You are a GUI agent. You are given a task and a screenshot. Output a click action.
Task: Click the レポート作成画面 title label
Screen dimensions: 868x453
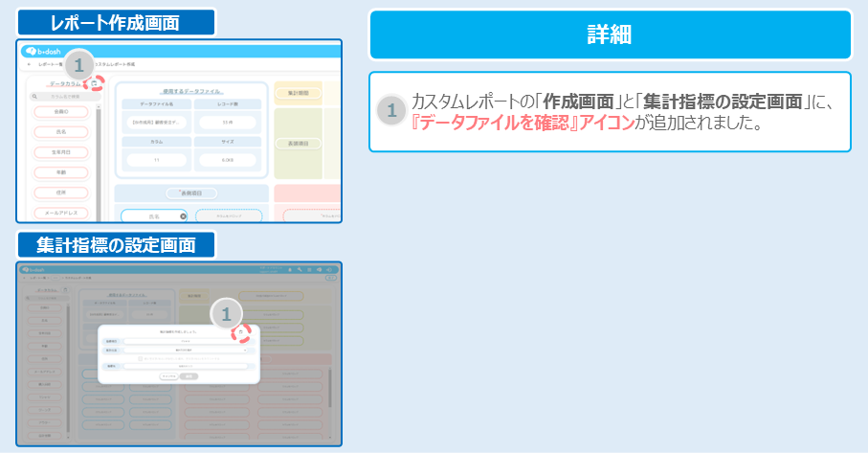[x=116, y=23]
